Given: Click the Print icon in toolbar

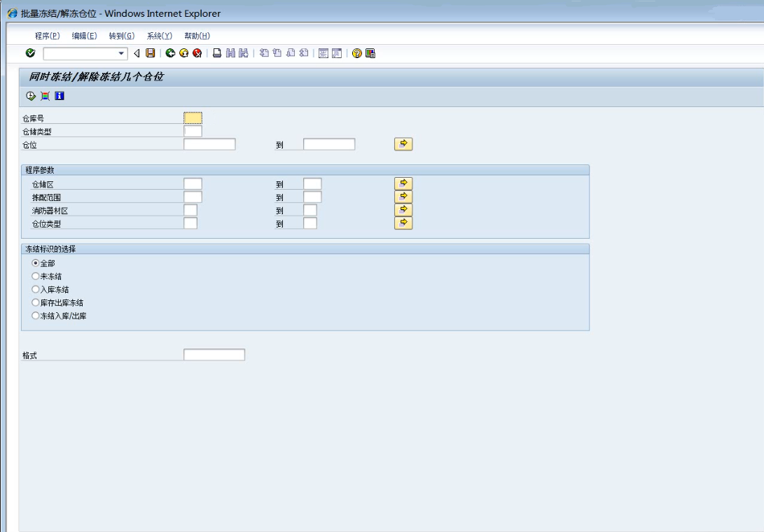Looking at the screenshot, I should point(217,53).
